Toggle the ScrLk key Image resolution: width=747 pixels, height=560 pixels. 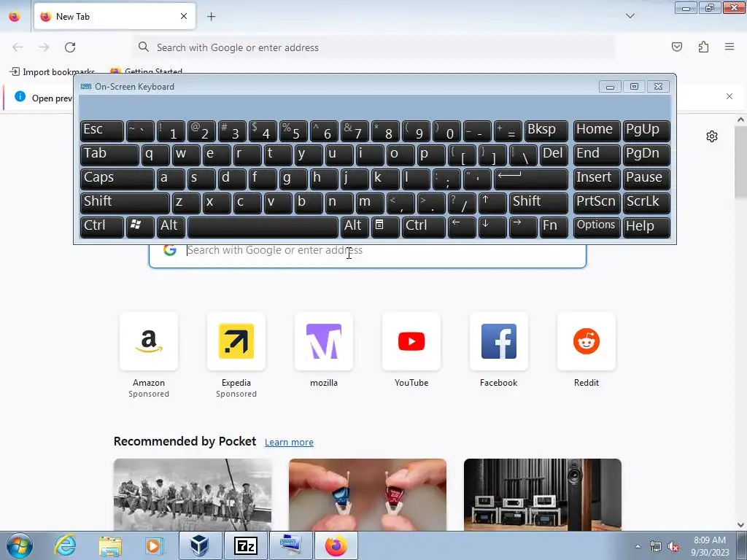[646, 203]
